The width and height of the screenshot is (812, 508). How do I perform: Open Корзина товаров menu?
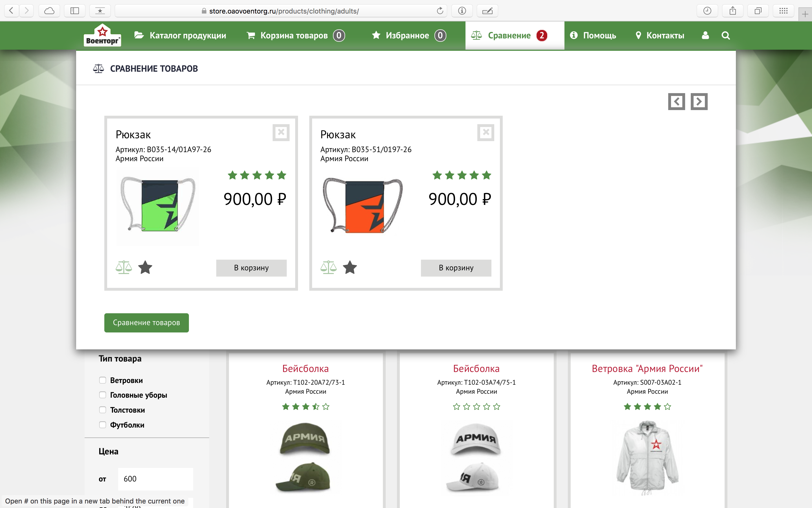tap(295, 35)
